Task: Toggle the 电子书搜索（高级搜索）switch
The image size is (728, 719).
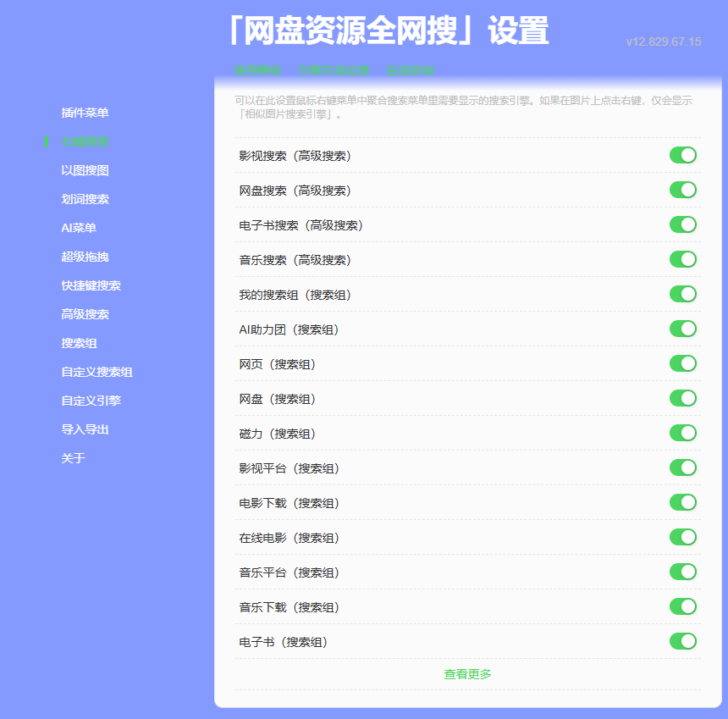Action: [x=682, y=224]
